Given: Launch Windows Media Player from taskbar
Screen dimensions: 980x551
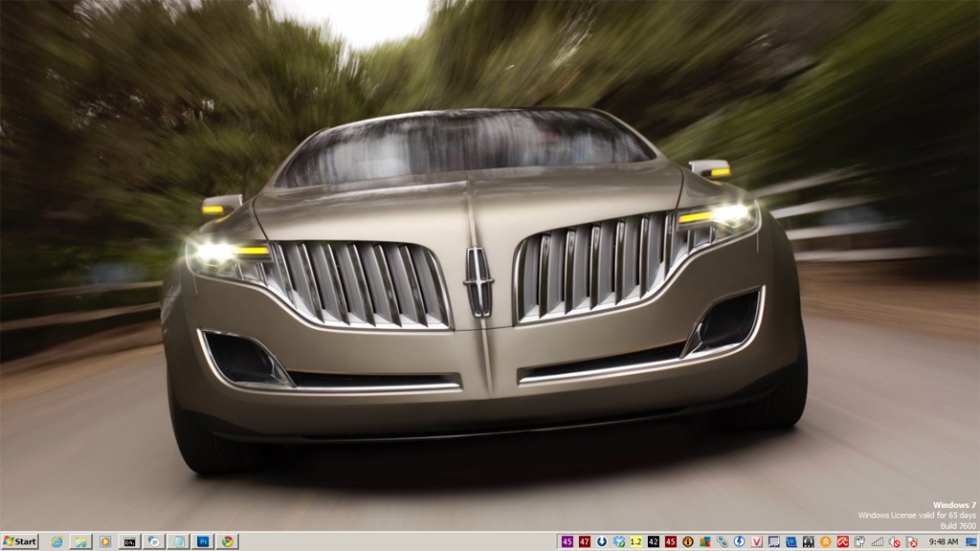Looking at the screenshot, I should coord(105,541).
